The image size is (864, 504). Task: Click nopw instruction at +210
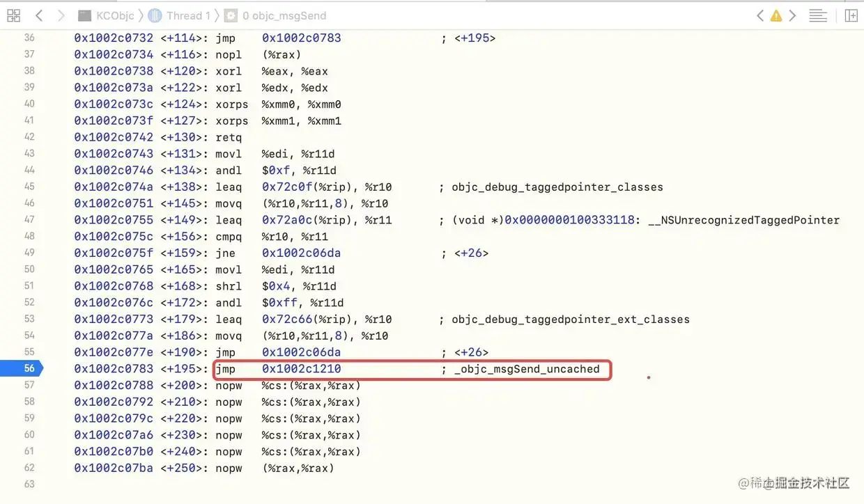[x=288, y=402]
